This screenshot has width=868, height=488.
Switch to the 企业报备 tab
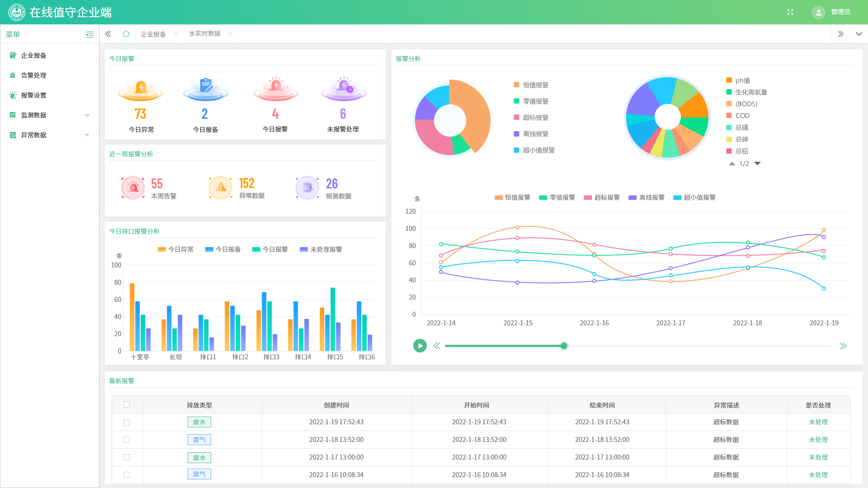pos(153,34)
